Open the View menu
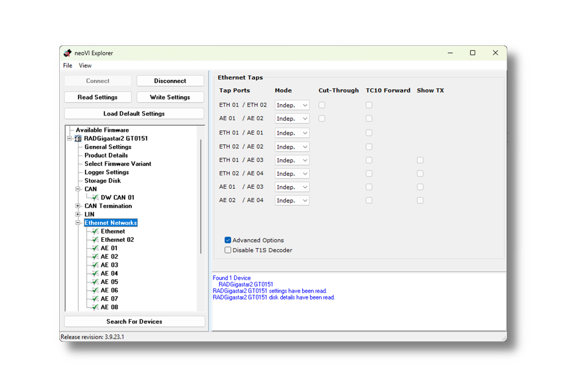Image resolution: width=564 pixels, height=392 pixels. pos(85,65)
